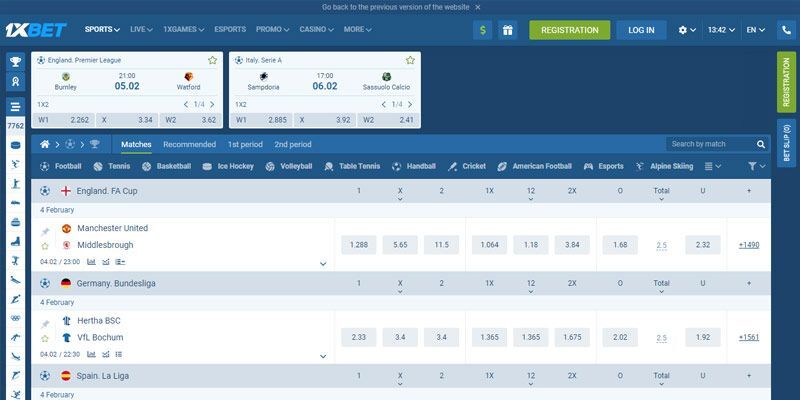Viewport: 800px width, 400px height.
Task: Open the MORE menu
Action: point(357,30)
